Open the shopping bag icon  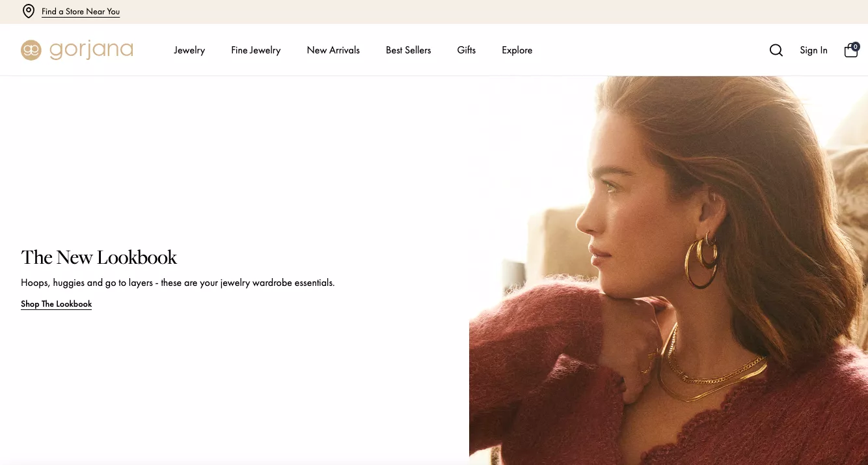[850, 51]
